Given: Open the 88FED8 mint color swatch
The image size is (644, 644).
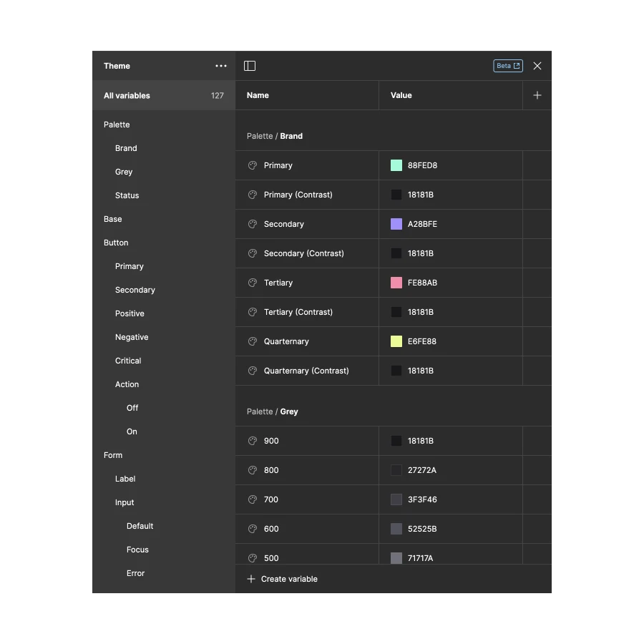Looking at the screenshot, I should pos(396,165).
